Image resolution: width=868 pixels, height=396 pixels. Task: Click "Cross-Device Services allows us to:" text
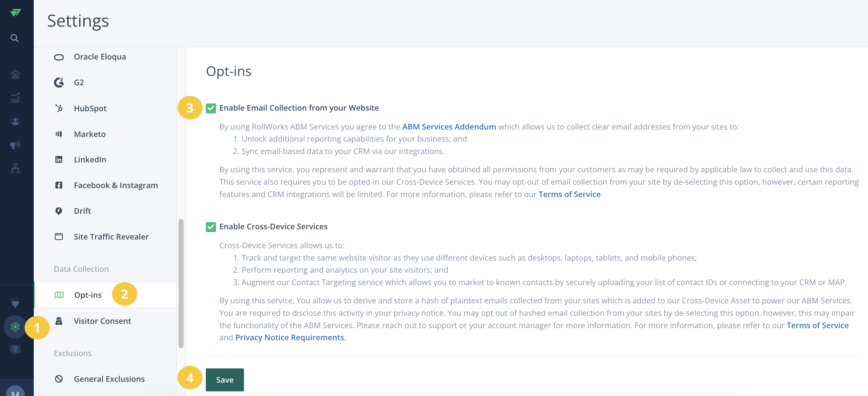tap(282, 245)
